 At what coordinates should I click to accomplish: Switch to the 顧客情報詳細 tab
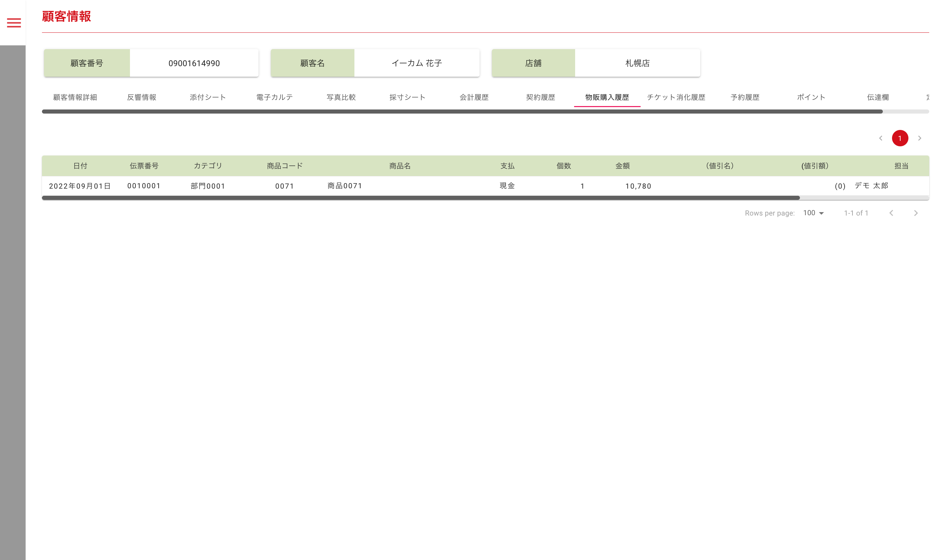click(x=75, y=97)
